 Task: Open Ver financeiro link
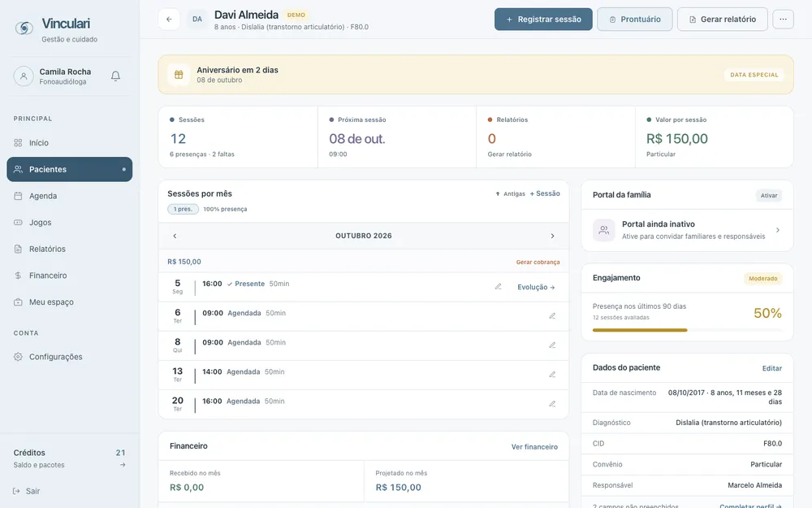534,447
